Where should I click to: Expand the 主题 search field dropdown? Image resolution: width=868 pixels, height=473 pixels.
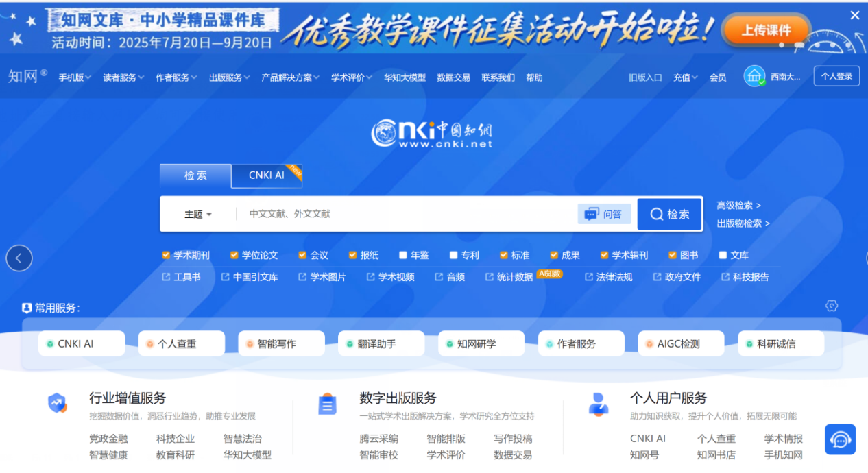(x=198, y=214)
